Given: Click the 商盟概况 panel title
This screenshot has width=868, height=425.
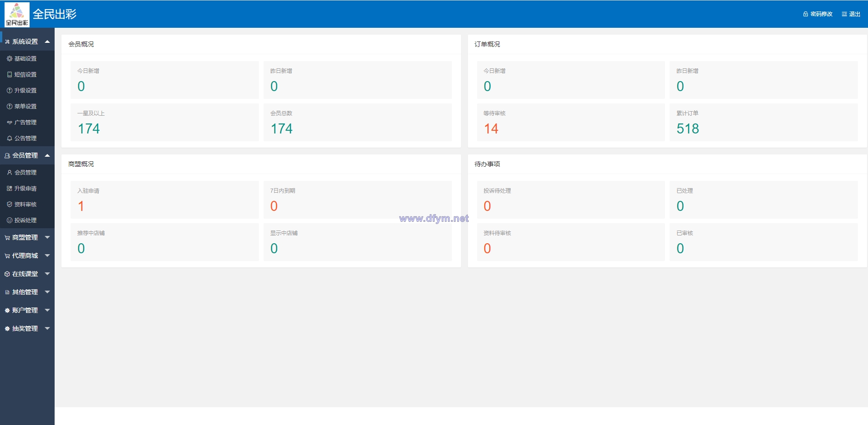Looking at the screenshot, I should click(81, 164).
